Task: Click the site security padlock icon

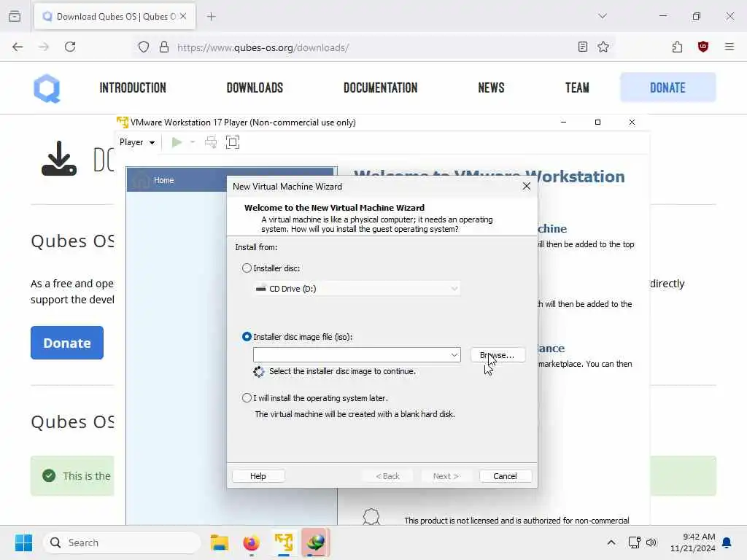Action: tap(164, 47)
